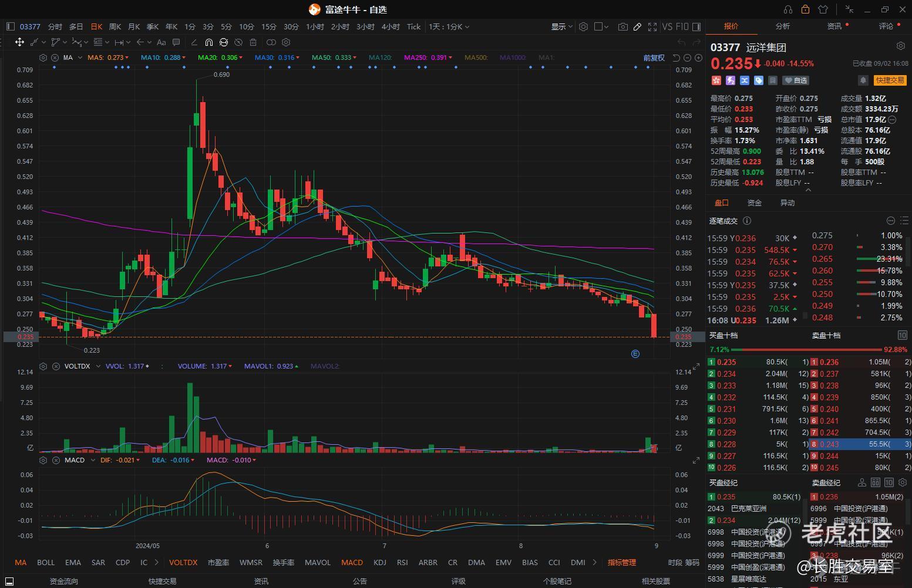Screen dimensions: 912x588
Task: Expand MA indicator type dropdown
Action: 81,58
